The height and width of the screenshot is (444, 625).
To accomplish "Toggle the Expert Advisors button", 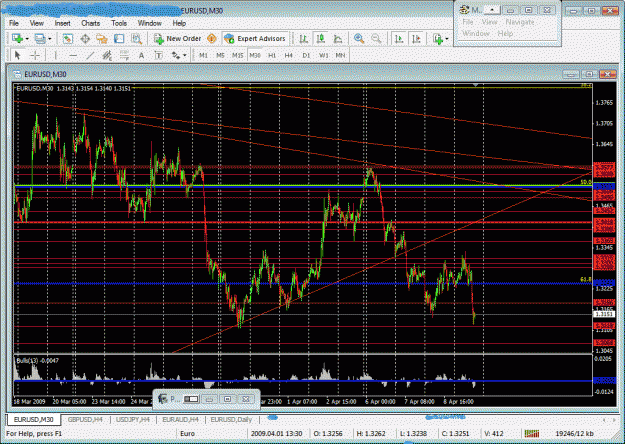I will 255,39.
